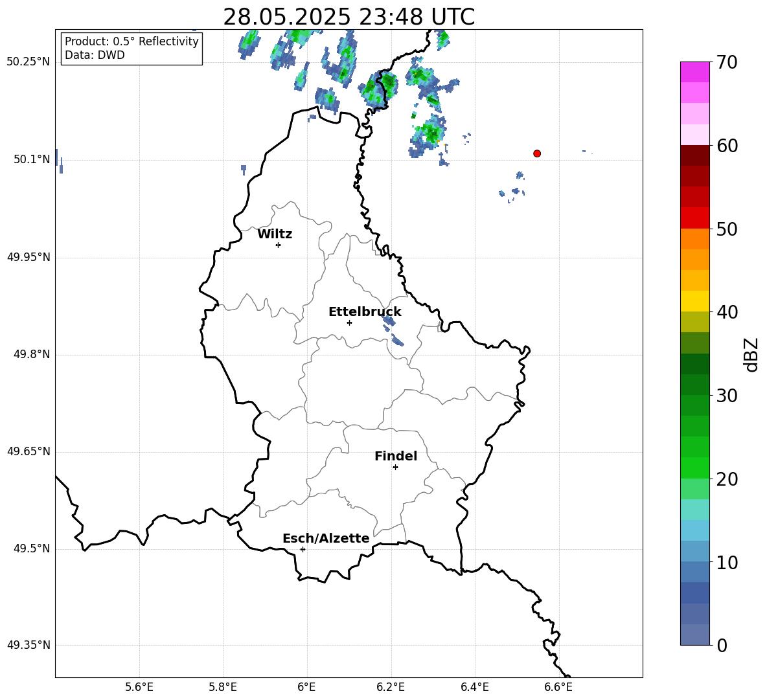Click the Esch/Alzette station cross marker
Screen dimensions: 767x700
pos(303,549)
